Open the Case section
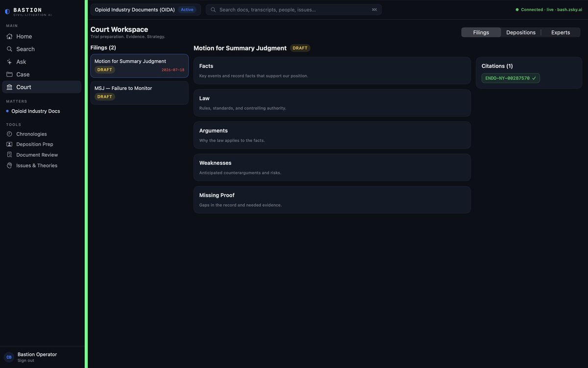Image resolution: width=588 pixels, height=368 pixels. pos(42,74)
